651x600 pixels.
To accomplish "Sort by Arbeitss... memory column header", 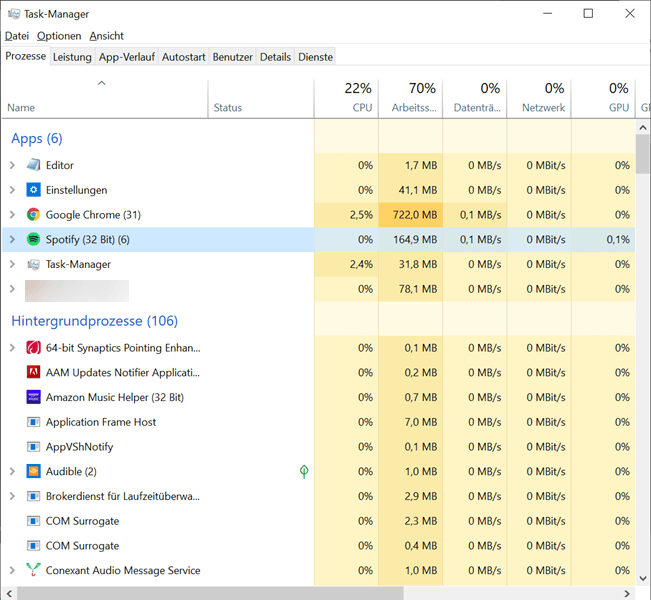I will (x=411, y=100).
